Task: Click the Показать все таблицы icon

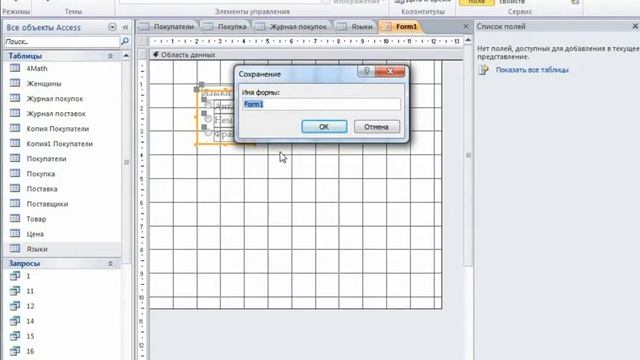Action: 484,70
